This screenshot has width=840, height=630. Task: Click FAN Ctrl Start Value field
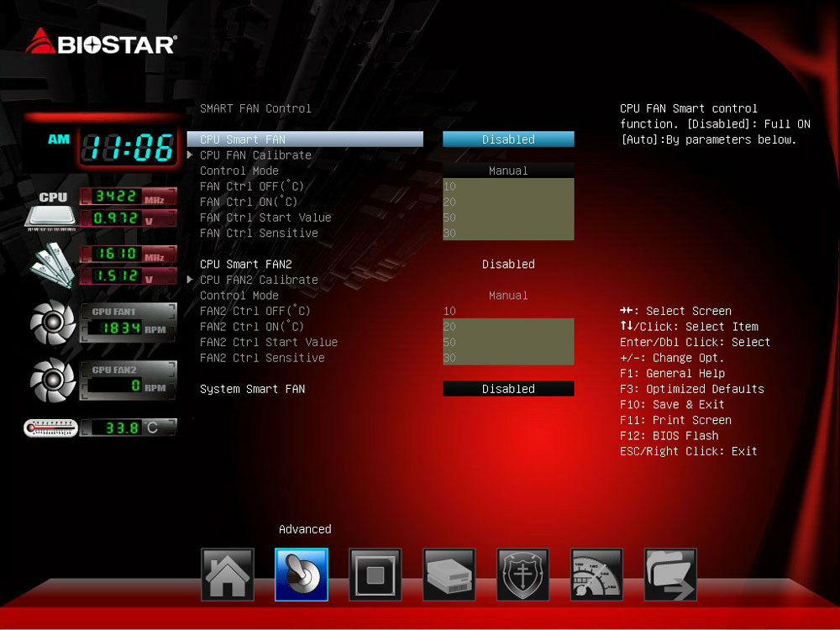pyautogui.click(x=508, y=218)
